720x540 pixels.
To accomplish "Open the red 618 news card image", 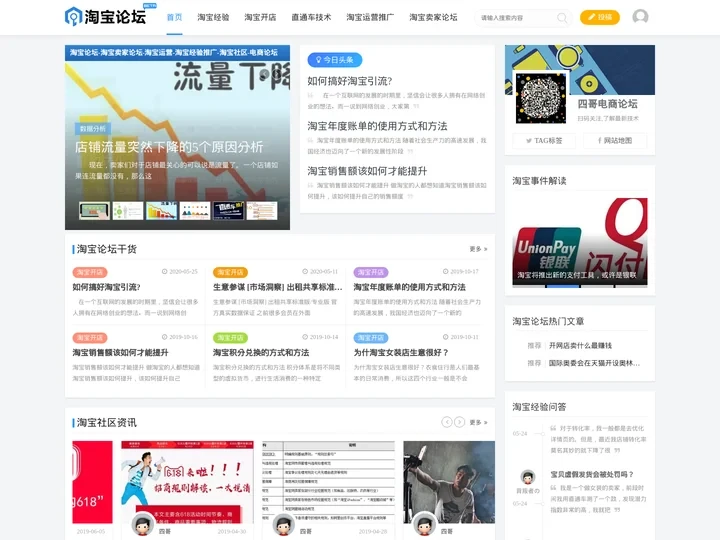I will 92,482.
